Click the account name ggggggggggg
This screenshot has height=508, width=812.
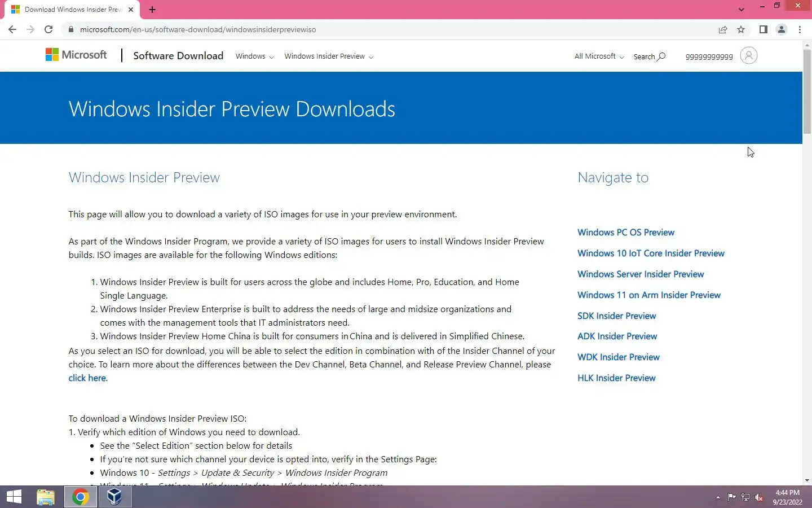point(709,56)
